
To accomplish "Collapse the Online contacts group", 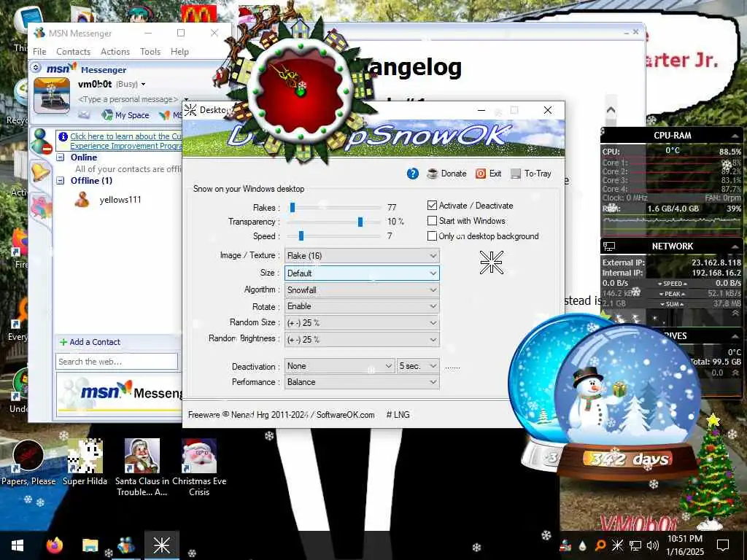I will [x=61, y=157].
